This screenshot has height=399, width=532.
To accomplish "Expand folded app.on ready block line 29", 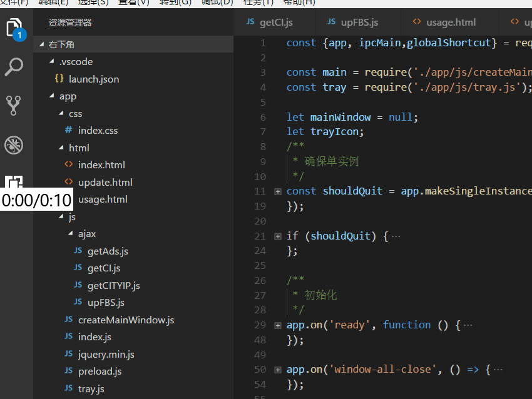I will pos(278,325).
